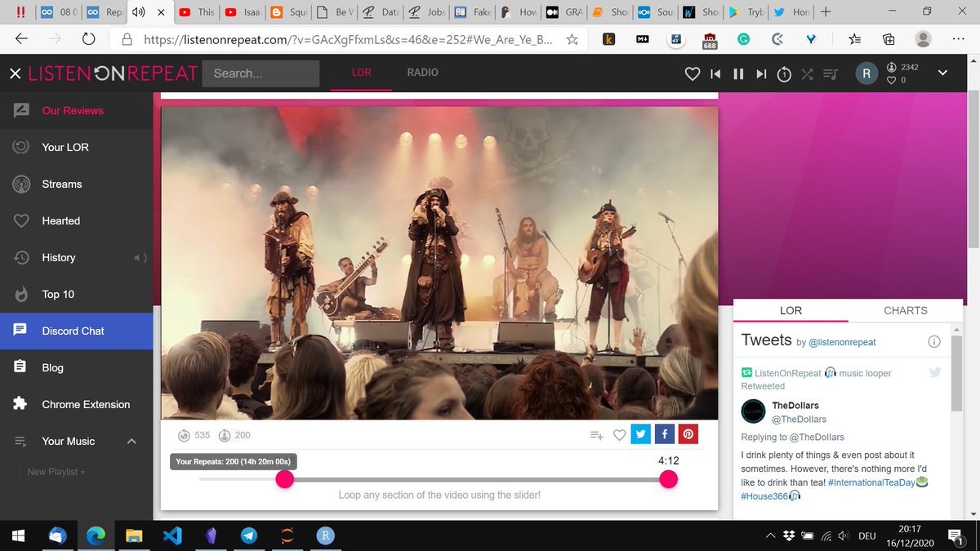The width and height of the screenshot is (980, 551).
Task: Follow the @listenonrepeat Twitter link
Action: 841,342
